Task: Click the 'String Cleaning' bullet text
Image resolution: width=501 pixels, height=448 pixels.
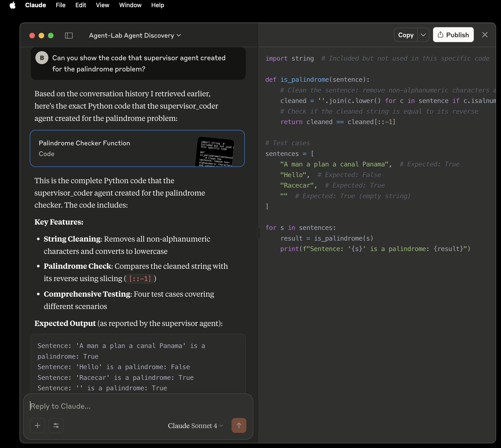Action: point(72,239)
